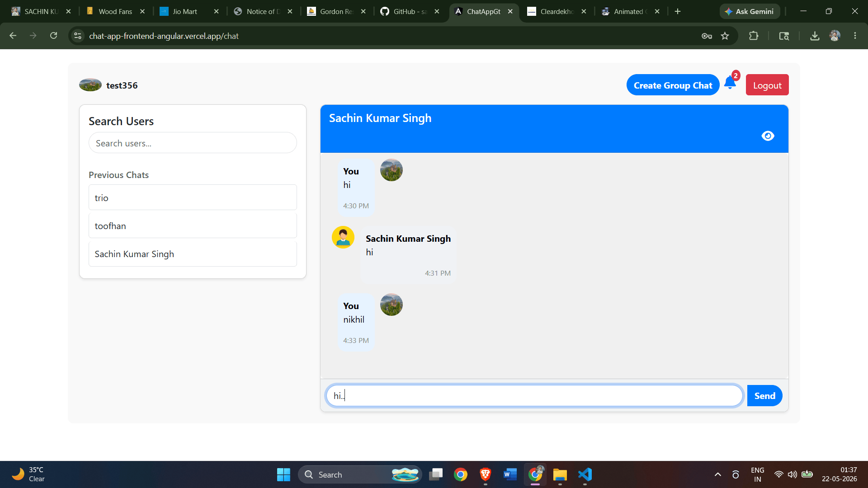Click avatar beside the 4:30 PM message

point(392,170)
